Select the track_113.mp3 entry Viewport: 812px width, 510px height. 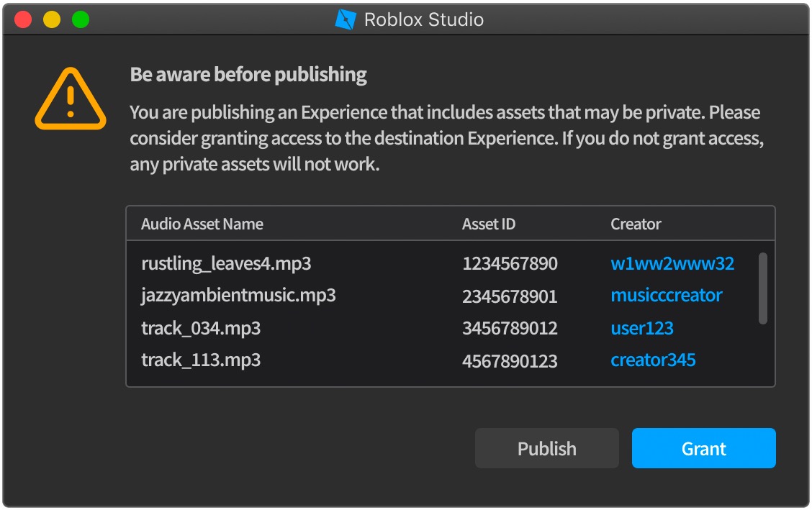(201, 360)
